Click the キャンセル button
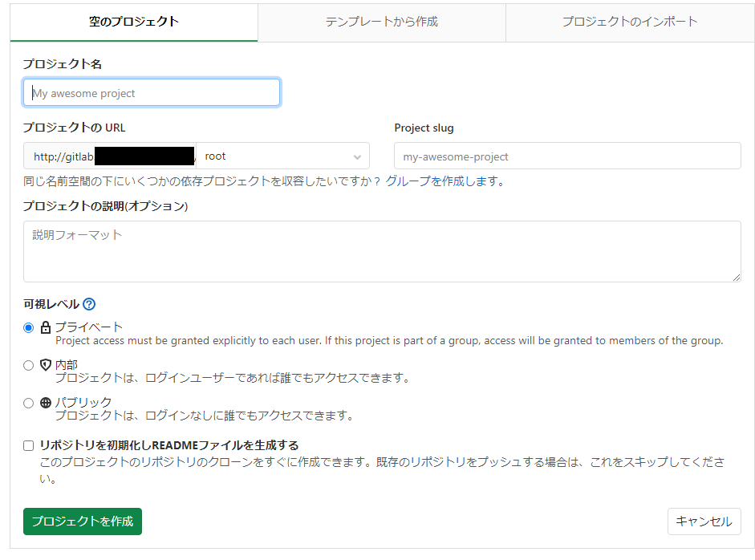Screen dimensions: 755x560 pos(704,521)
